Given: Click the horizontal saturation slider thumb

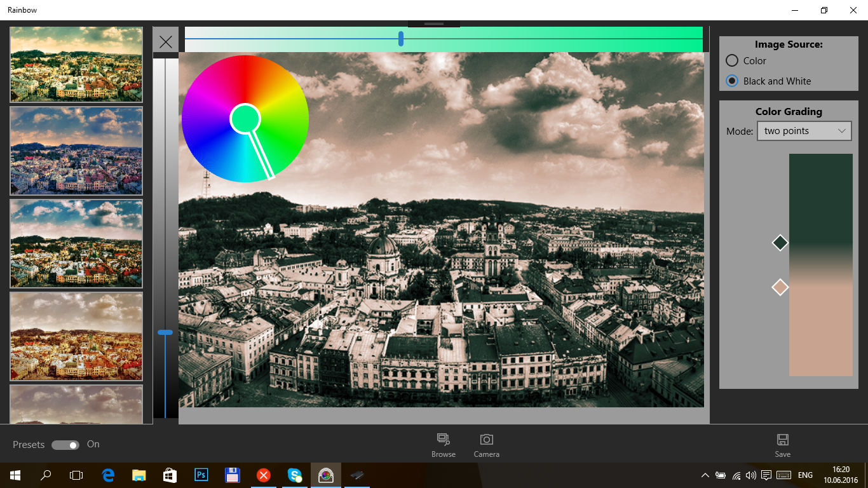Looking at the screenshot, I should [x=401, y=39].
